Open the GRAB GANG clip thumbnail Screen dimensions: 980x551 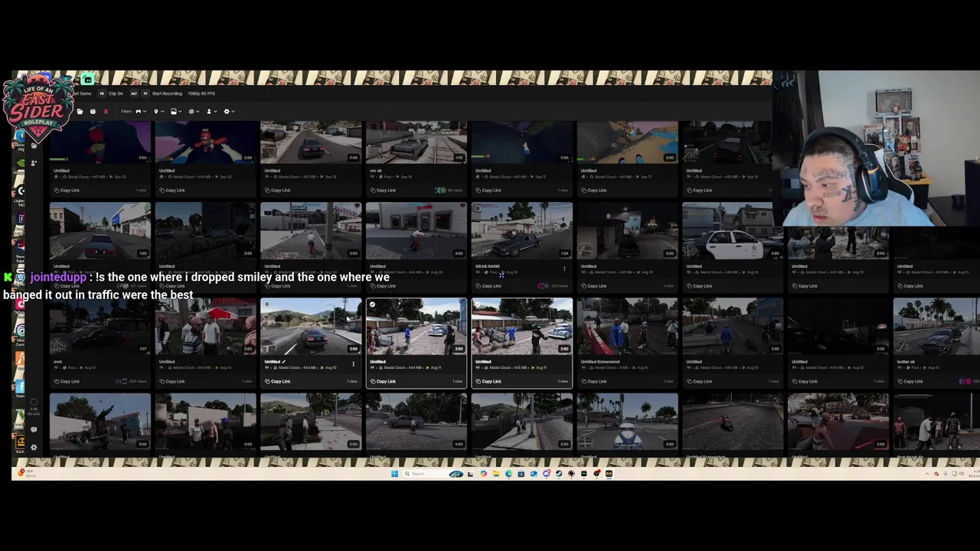coord(521,230)
